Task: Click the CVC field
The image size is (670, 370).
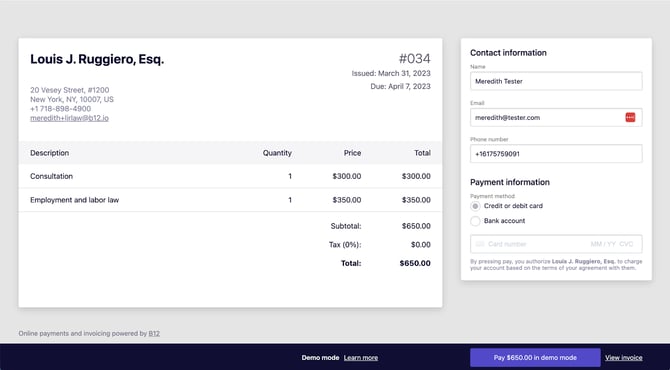Action: (x=626, y=244)
